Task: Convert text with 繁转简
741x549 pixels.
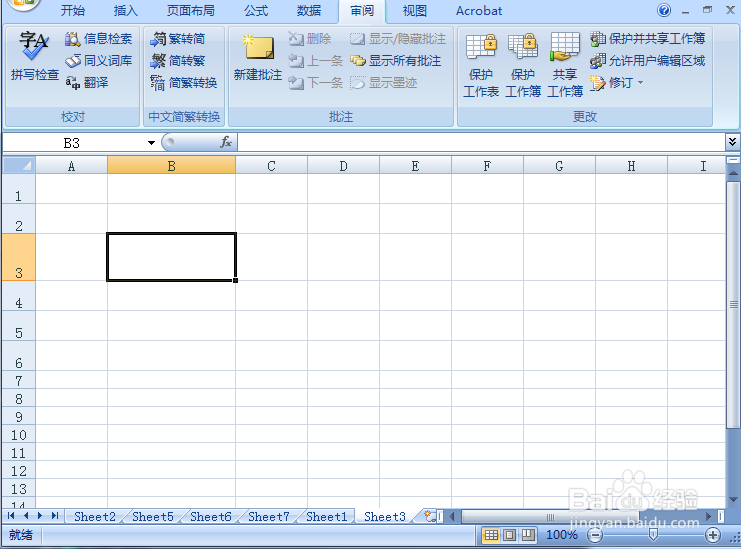Action: pyautogui.click(x=178, y=39)
